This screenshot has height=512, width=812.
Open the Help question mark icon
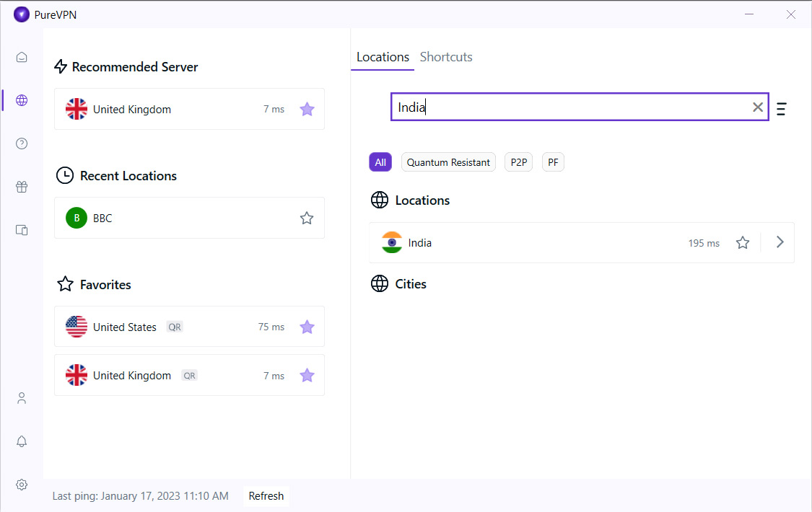(21, 144)
